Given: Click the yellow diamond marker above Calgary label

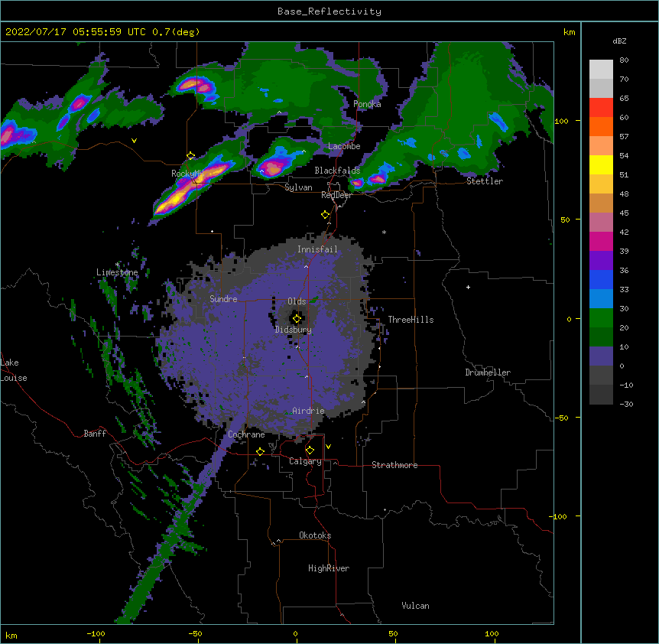Looking at the screenshot, I should (310, 450).
